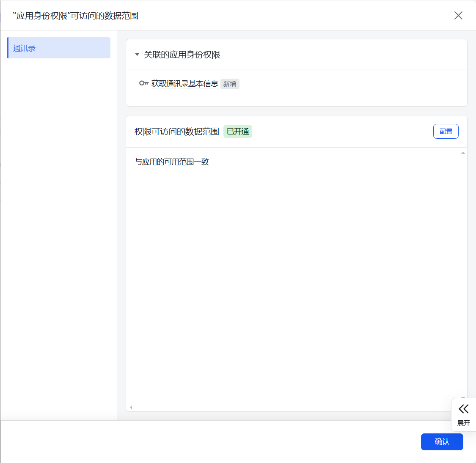Click the 与应用的可用范围一致 text
Viewport: 476px width, 463px height.
pyautogui.click(x=172, y=162)
